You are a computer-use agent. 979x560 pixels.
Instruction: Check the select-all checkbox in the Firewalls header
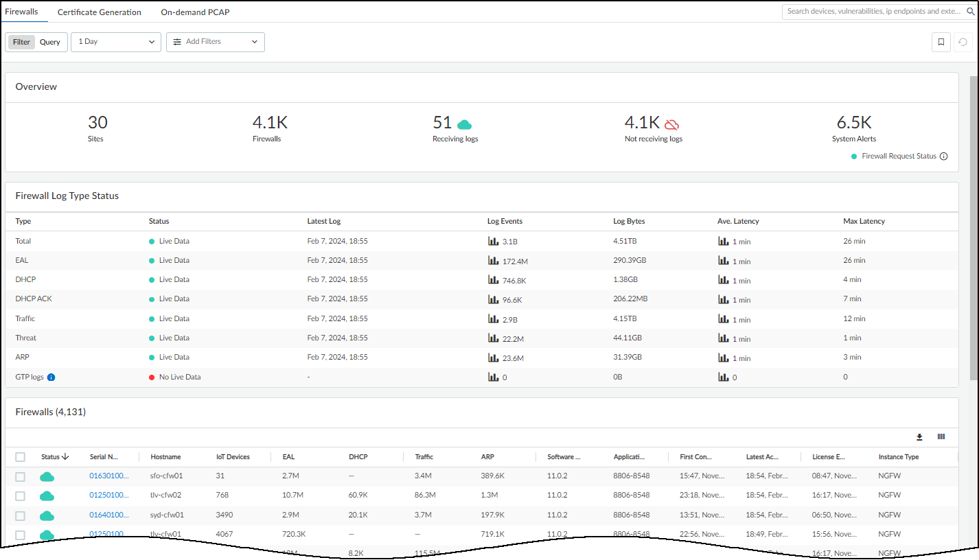click(21, 457)
